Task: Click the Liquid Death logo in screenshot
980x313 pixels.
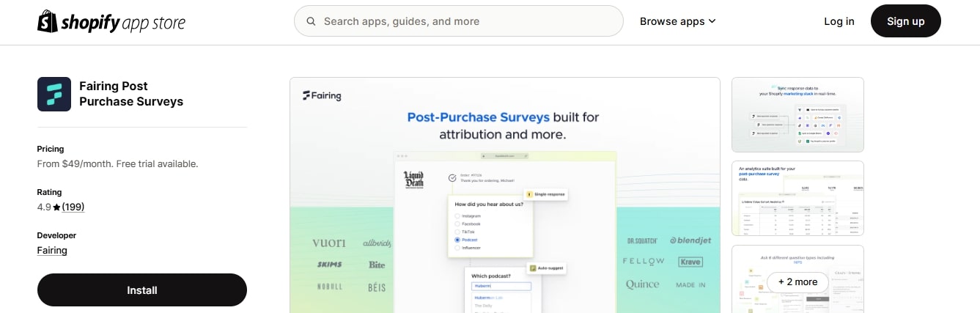Action: pyautogui.click(x=414, y=178)
